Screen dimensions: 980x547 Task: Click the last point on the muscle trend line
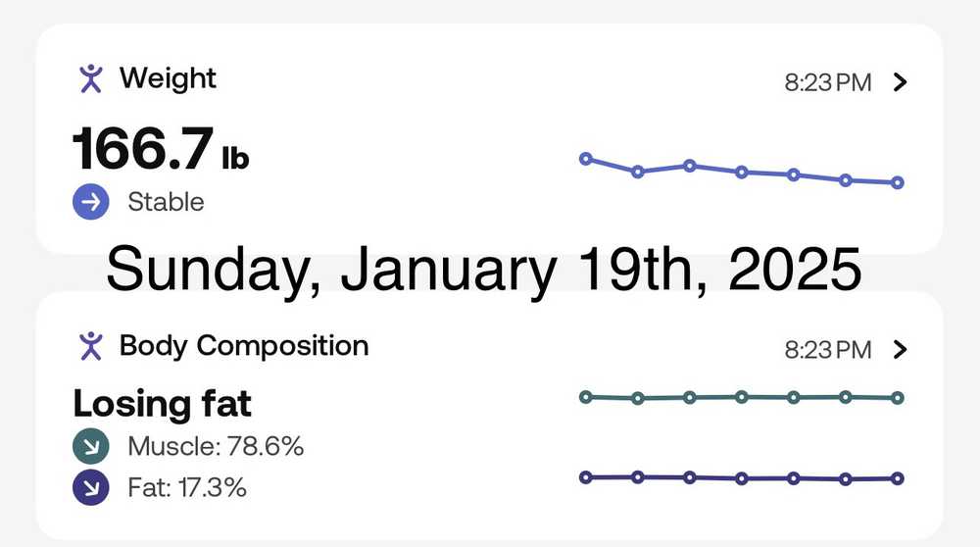(x=898, y=398)
